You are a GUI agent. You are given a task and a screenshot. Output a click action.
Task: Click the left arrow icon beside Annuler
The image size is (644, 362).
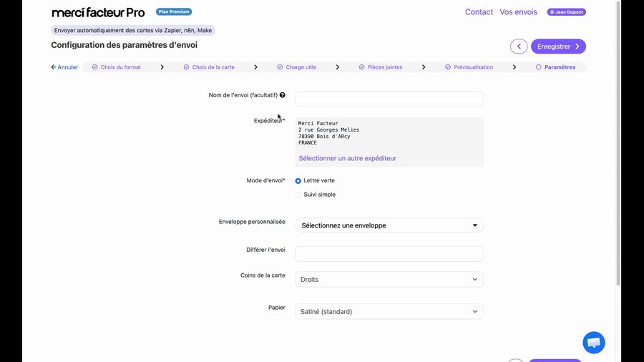click(x=54, y=67)
